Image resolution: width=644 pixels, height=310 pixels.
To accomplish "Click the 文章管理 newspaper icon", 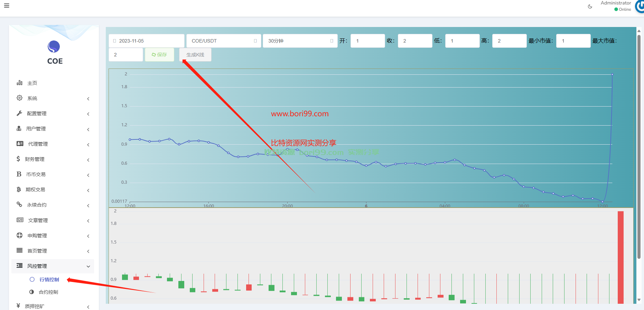I will pos(20,220).
